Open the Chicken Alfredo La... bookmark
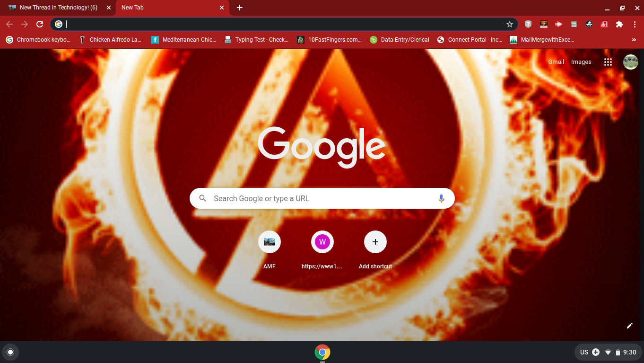Image resolution: width=644 pixels, height=363 pixels. pyautogui.click(x=110, y=40)
